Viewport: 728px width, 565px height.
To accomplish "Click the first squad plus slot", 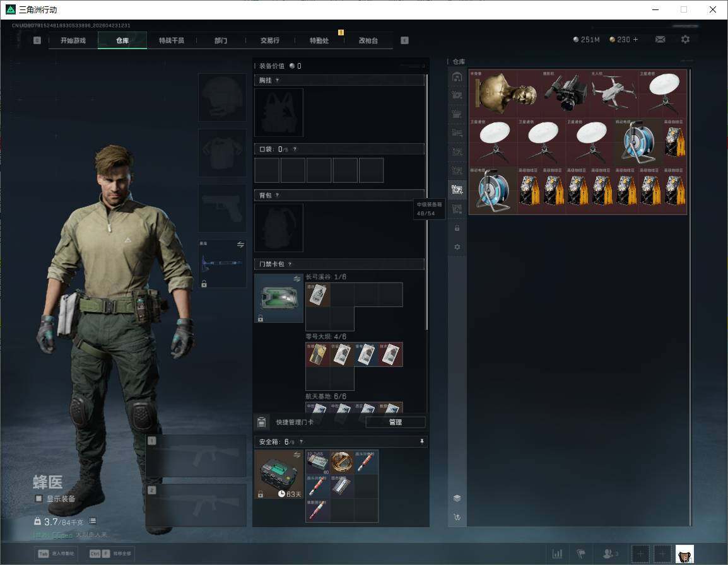I will click(x=640, y=554).
